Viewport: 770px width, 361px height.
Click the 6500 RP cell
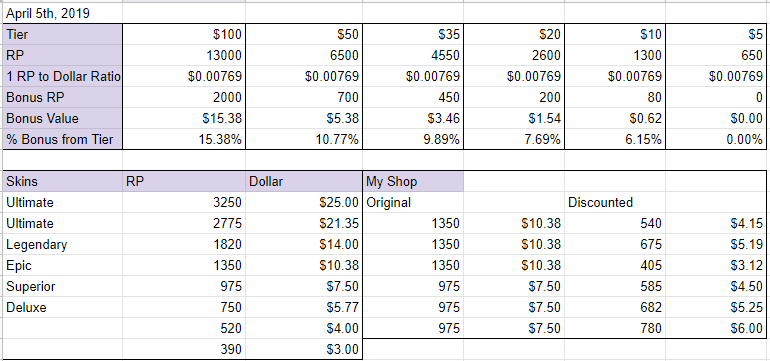click(x=304, y=55)
